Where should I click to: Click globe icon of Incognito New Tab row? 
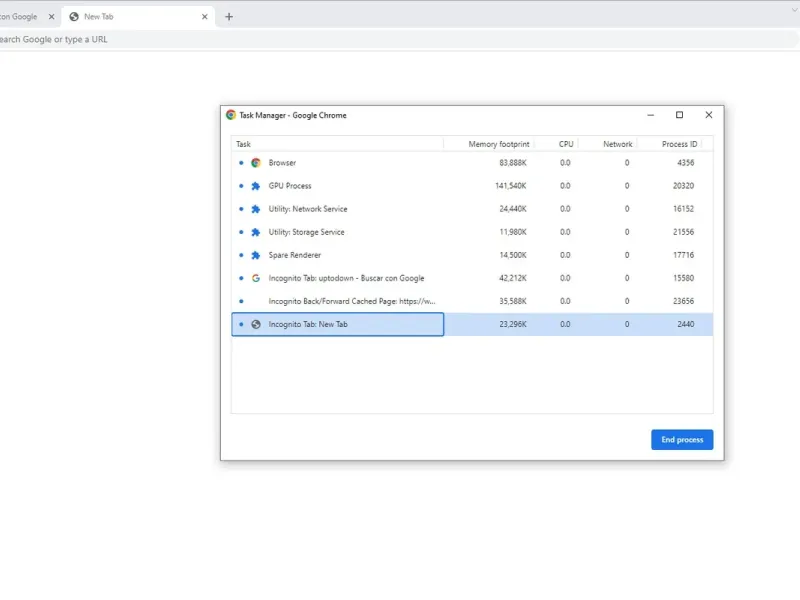pyautogui.click(x=256, y=324)
